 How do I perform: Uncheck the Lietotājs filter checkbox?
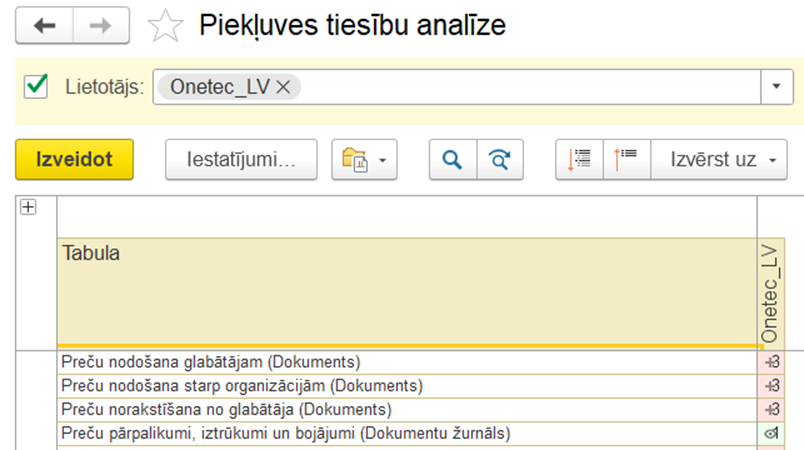tap(36, 87)
